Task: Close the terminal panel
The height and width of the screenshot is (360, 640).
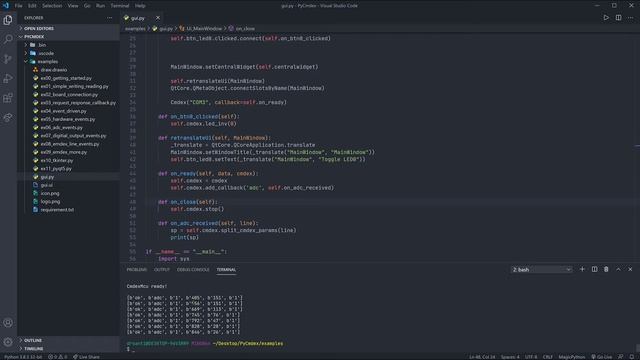Action: click(630, 269)
